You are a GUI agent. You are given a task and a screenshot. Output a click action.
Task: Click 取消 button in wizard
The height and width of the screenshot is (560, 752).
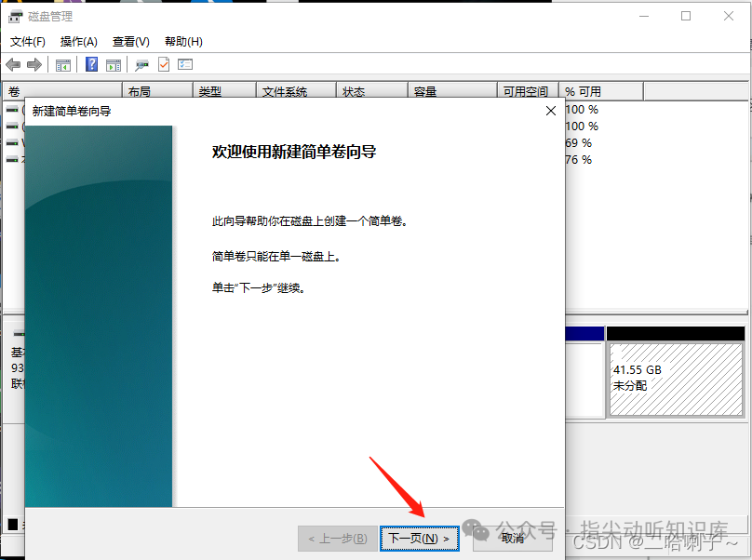(x=513, y=539)
